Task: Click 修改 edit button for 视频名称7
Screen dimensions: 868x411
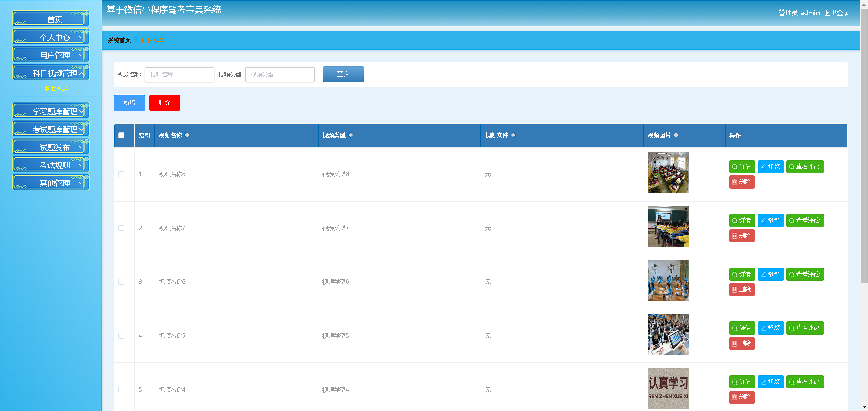Action: pos(770,220)
